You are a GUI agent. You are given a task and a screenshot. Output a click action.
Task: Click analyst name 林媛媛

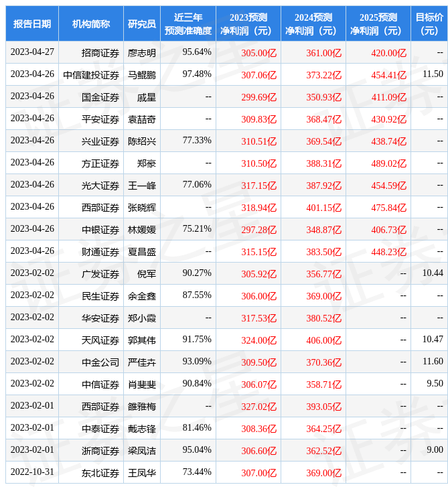(x=142, y=230)
